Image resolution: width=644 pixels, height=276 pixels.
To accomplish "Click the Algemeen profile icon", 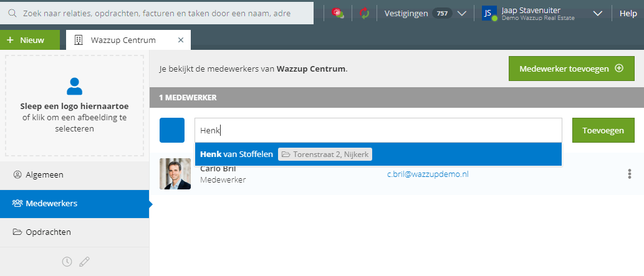I will click(17, 174).
